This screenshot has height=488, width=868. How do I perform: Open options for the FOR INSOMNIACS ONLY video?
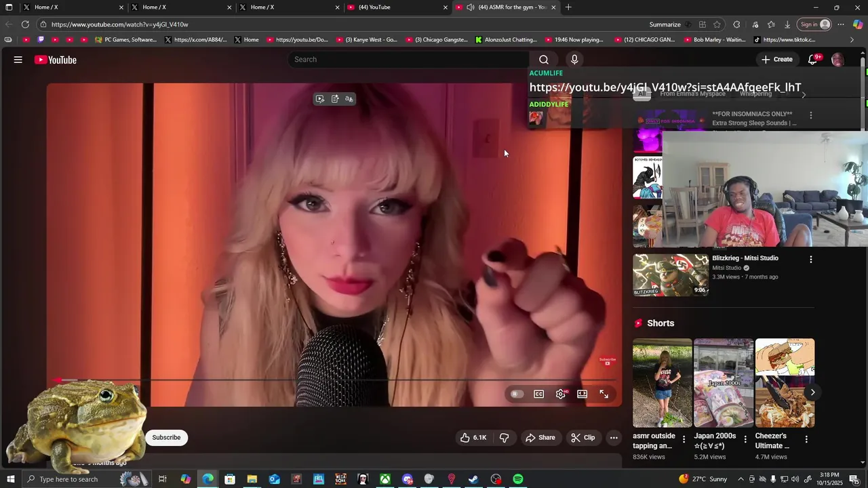tap(810, 115)
